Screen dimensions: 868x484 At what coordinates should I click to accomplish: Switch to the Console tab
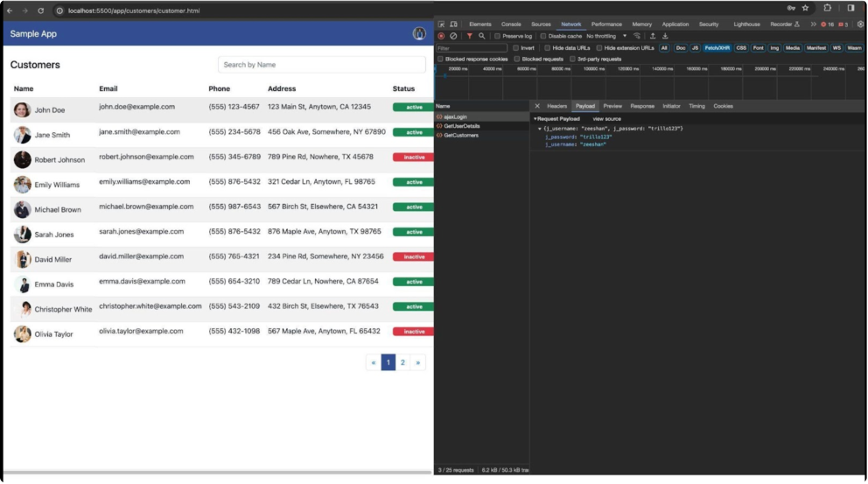(511, 25)
